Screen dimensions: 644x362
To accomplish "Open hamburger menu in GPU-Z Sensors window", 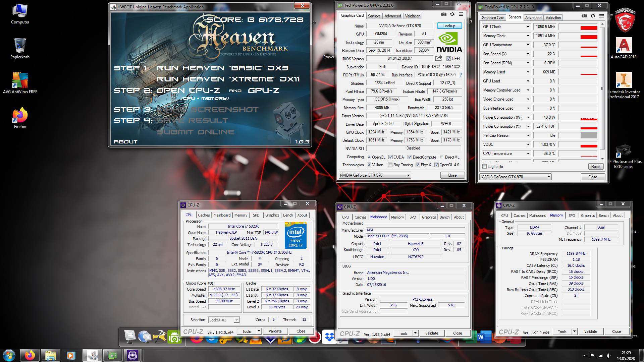I will 602,16.
